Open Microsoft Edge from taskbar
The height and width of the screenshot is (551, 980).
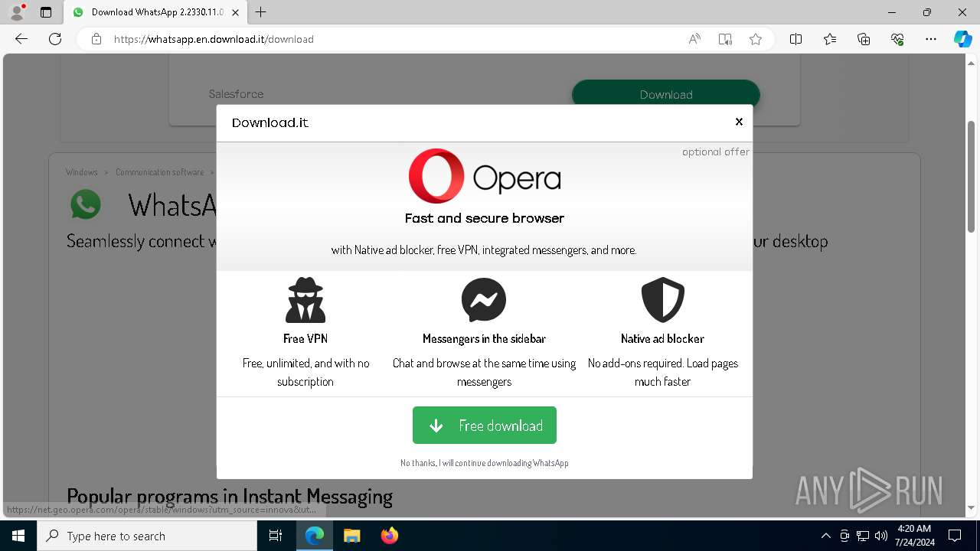click(315, 536)
